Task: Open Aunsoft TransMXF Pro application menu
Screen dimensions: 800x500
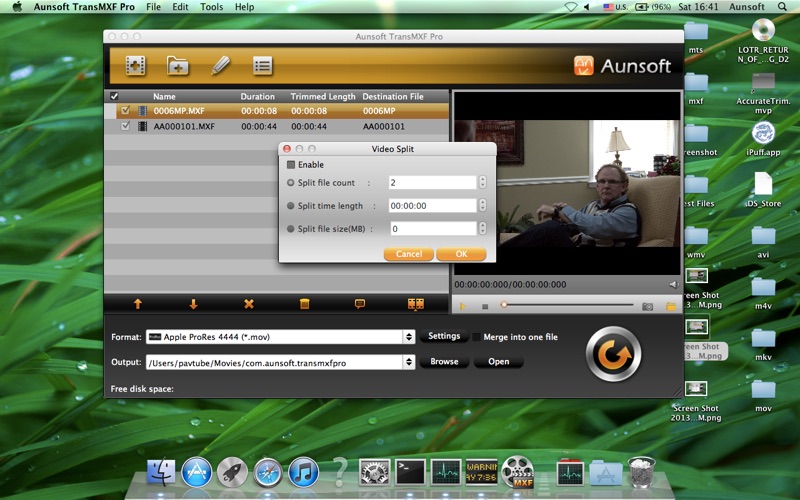Action: (x=84, y=7)
